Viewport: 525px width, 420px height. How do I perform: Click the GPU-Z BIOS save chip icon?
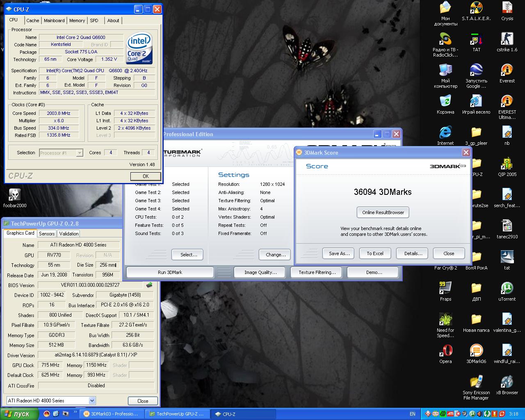[x=149, y=285]
